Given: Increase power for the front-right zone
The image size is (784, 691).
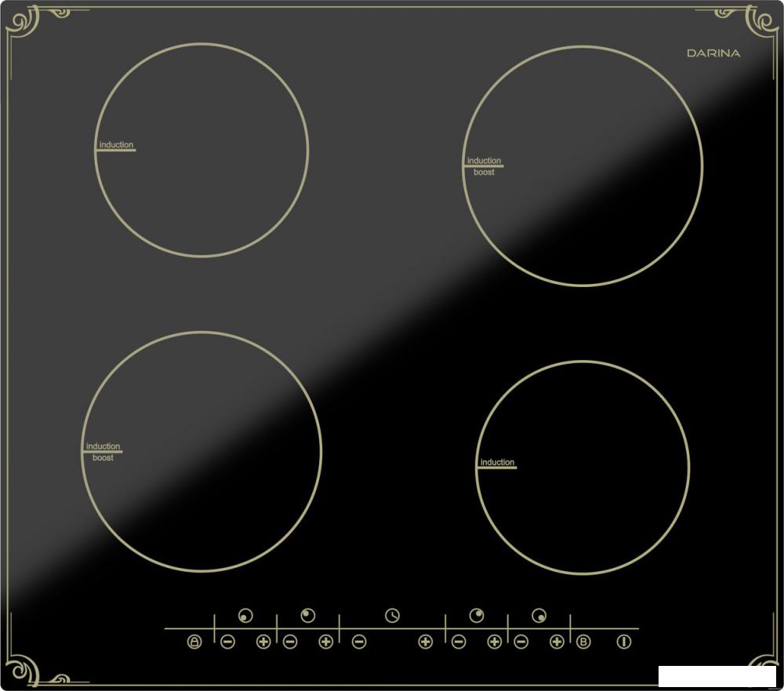Looking at the screenshot, I should [557, 642].
